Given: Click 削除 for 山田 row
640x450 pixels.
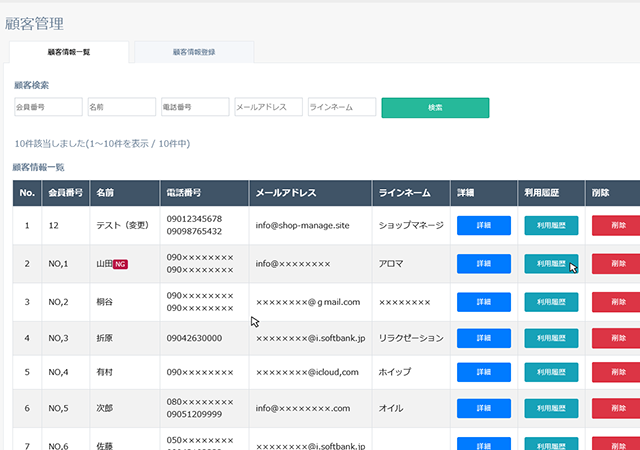Looking at the screenshot, I should click(x=616, y=264).
